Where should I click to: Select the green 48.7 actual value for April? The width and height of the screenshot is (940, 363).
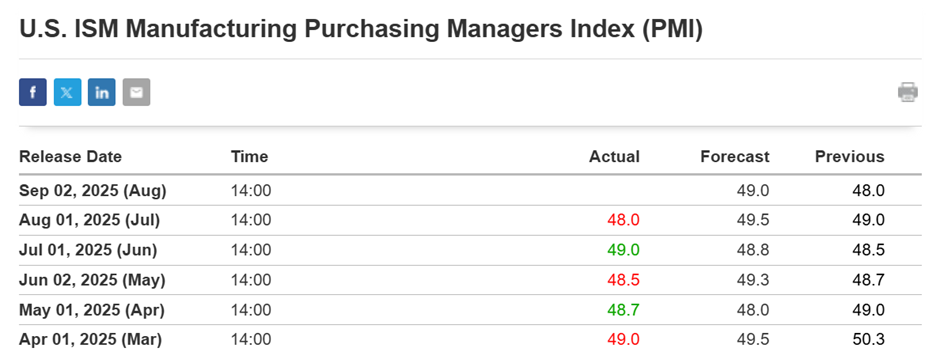(623, 310)
